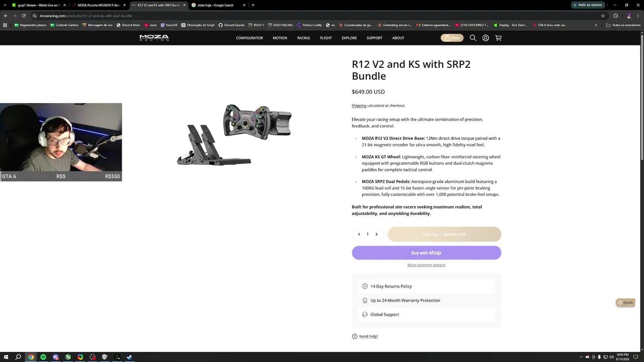Viewport: 644px width, 362px height.
Task: Open the EXPLORE menu
Action: [x=349, y=38]
